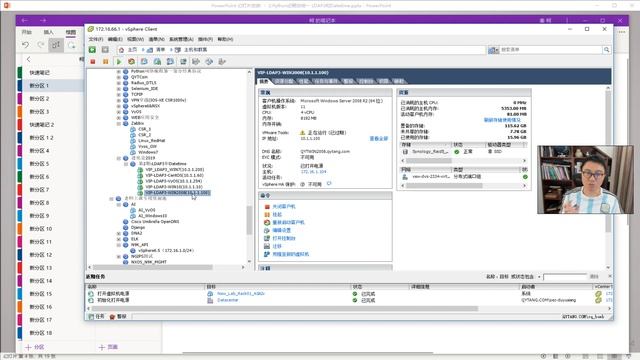The height and width of the screenshot is (360, 640).
Task: Click the Datacenter task target link
Action: (x=227, y=300)
